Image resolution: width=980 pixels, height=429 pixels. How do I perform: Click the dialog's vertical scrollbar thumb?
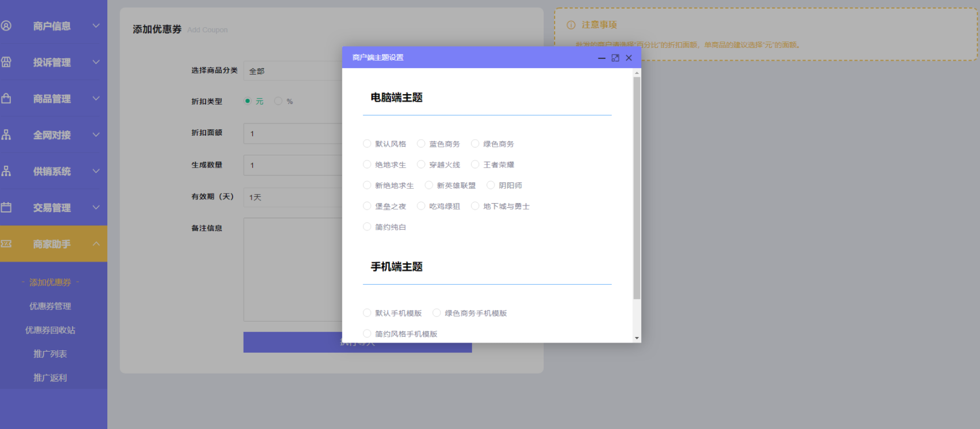[x=637, y=188]
